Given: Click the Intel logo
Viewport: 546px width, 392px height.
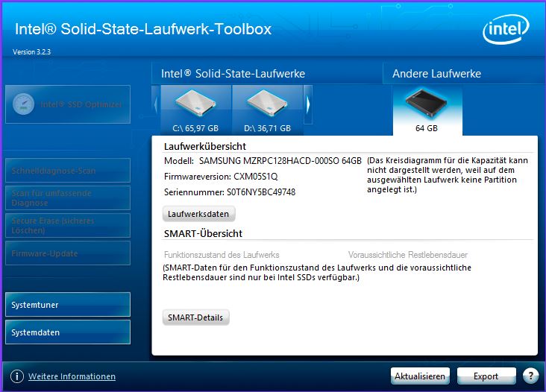Looking at the screenshot, I should (x=506, y=29).
